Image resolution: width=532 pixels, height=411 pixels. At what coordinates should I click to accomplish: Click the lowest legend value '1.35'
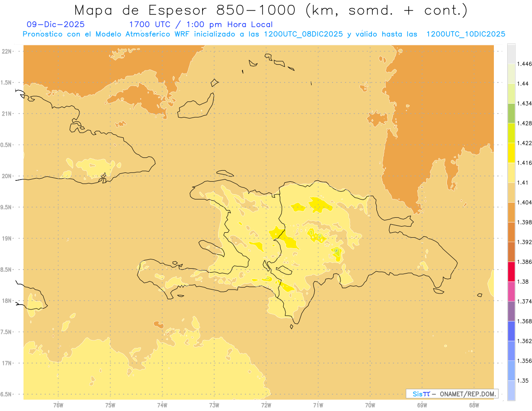pyautogui.click(x=523, y=380)
